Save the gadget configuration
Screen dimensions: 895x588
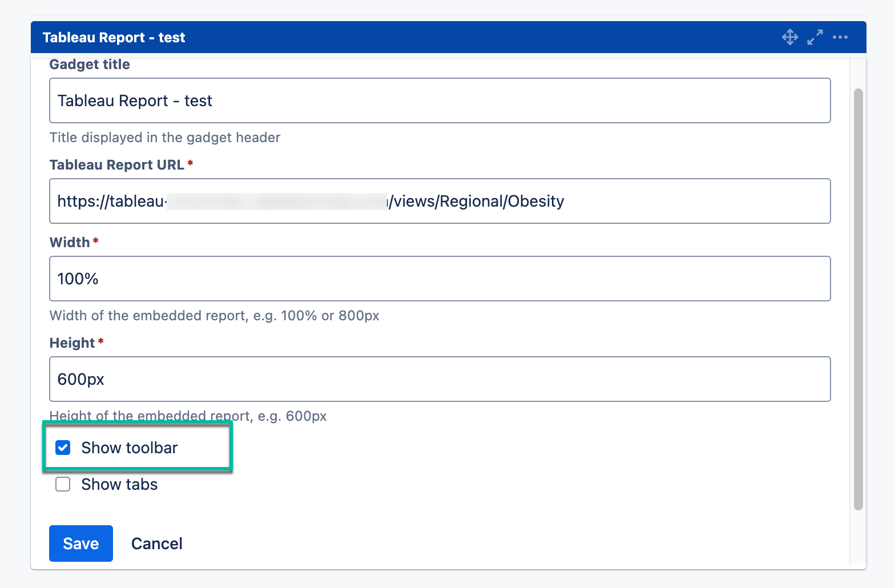tap(81, 543)
